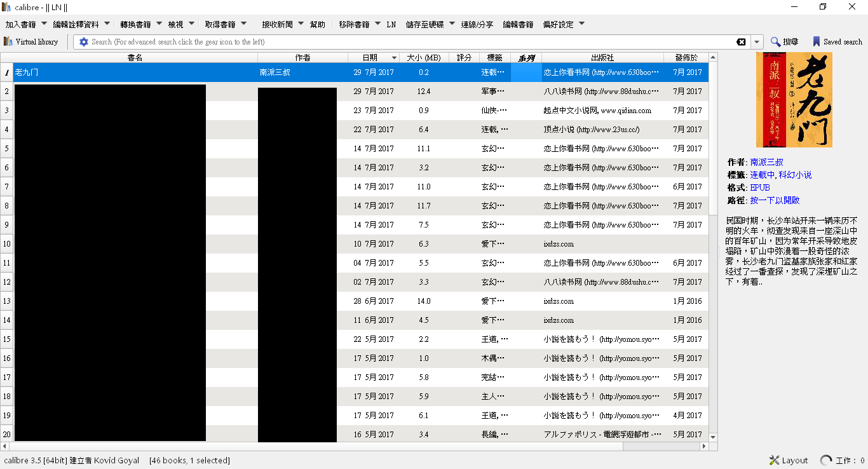Sort by the 出版社 column header
The width and height of the screenshot is (868, 469).
[602, 58]
